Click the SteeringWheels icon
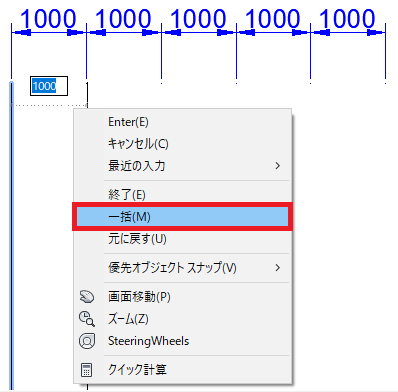Screen dimensions: 398x392 tap(87, 341)
